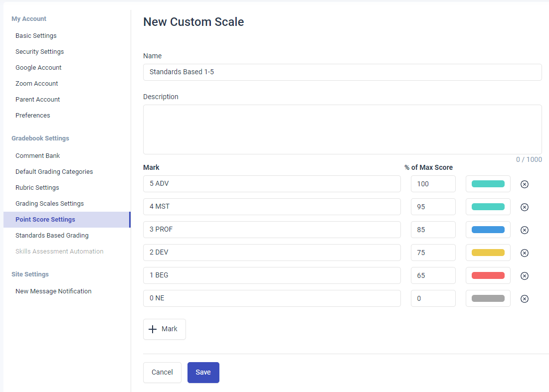Open teal color picker for 5 ADV
The image size is (549, 392).
tap(488, 184)
